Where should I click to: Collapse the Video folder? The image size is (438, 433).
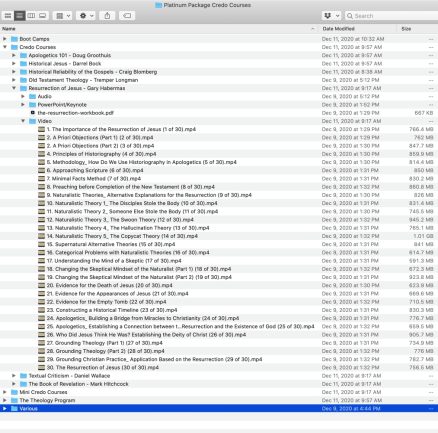(x=23, y=121)
